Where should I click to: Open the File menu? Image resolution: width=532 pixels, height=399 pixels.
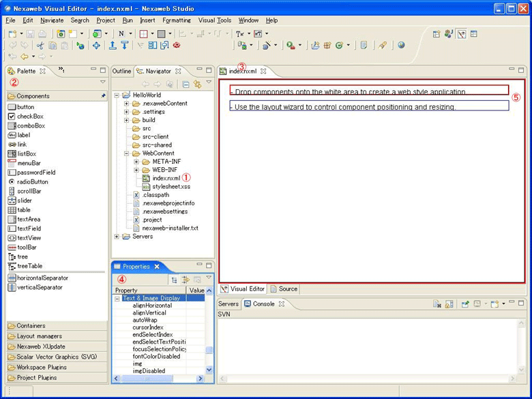(10, 20)
